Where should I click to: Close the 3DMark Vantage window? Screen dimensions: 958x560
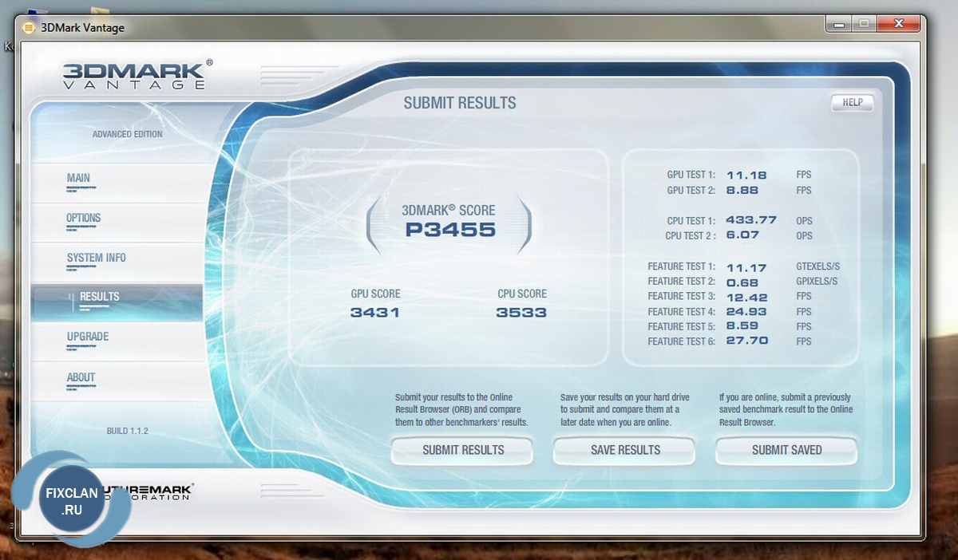(x=897, y=25)
